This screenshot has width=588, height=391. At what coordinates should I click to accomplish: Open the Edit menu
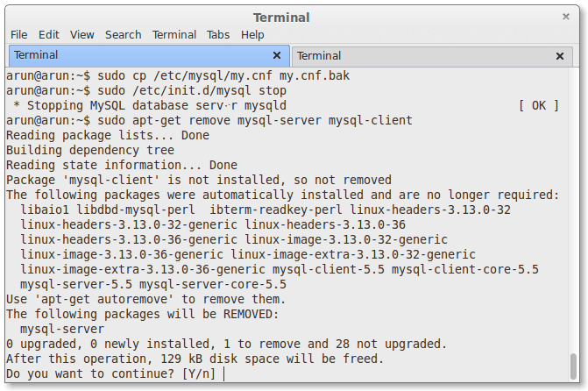[x=49, y=35]
